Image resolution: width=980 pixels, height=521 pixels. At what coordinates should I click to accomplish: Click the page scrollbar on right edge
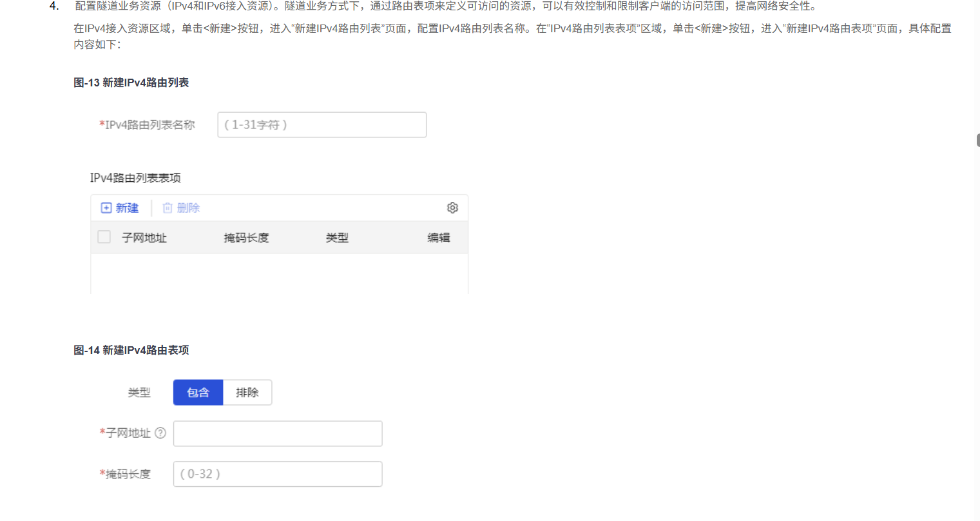tap(977, 140)
